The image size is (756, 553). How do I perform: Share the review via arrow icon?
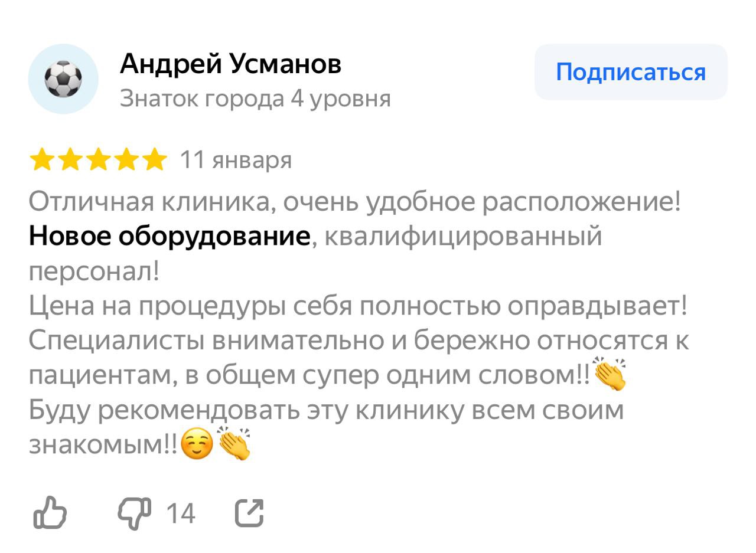pos(249,512)
